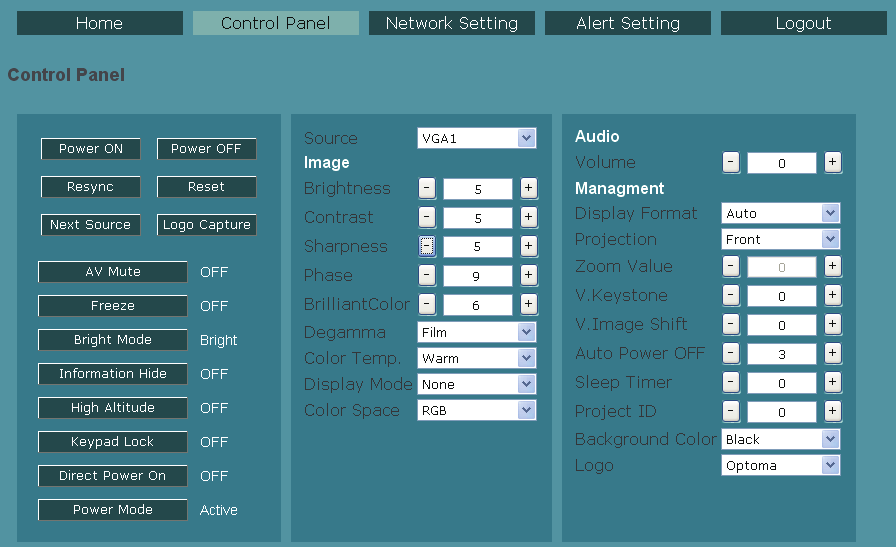The image size is (896, 547).
Task: Decrease Auto Power OFF with minus button
Action: pyautogui.click(x=731, y=354)
